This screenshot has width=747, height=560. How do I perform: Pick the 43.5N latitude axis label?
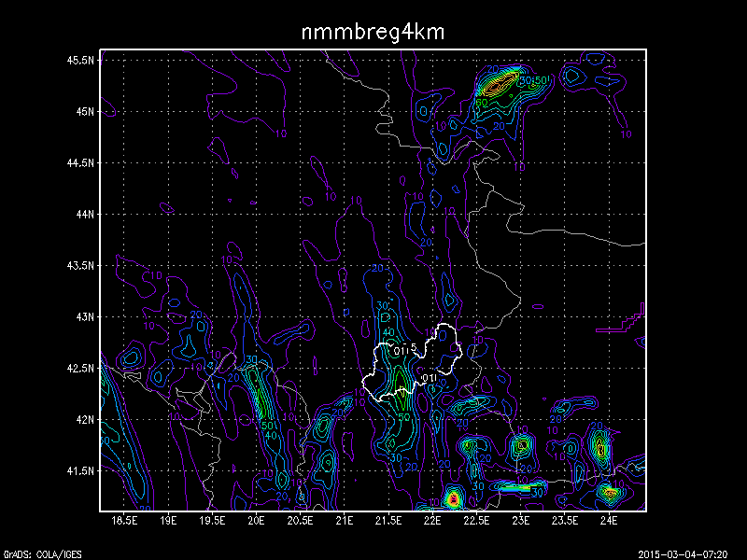click(80, 265)
